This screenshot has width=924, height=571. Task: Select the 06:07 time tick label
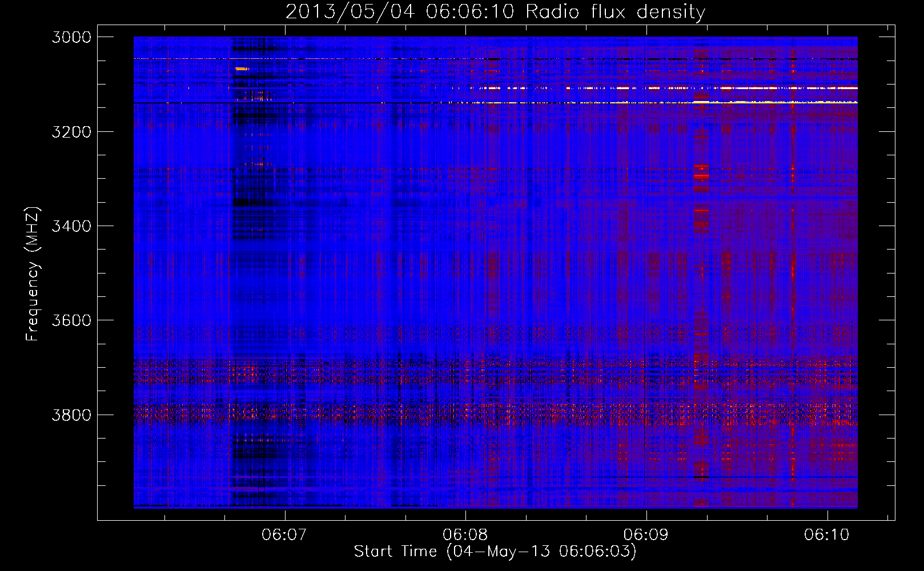pos(284,534)
